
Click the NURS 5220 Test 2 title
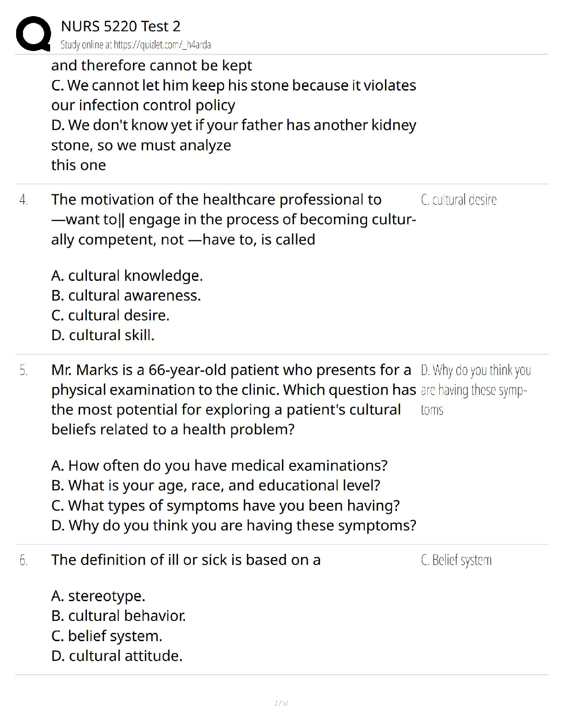[x=121, y=26]
